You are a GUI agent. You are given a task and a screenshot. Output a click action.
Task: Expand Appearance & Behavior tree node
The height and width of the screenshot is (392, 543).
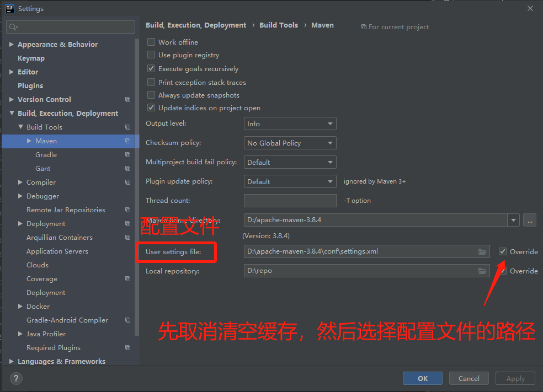[x=12, y=44]
